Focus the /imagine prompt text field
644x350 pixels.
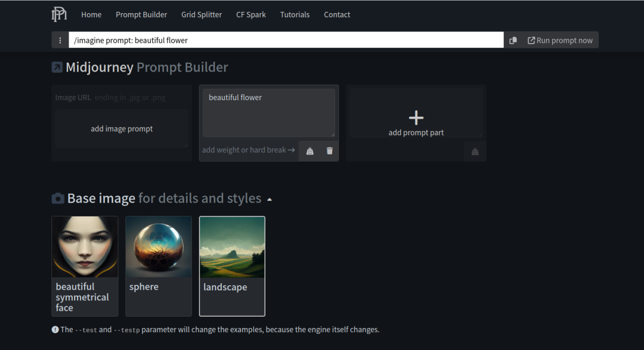286,41
